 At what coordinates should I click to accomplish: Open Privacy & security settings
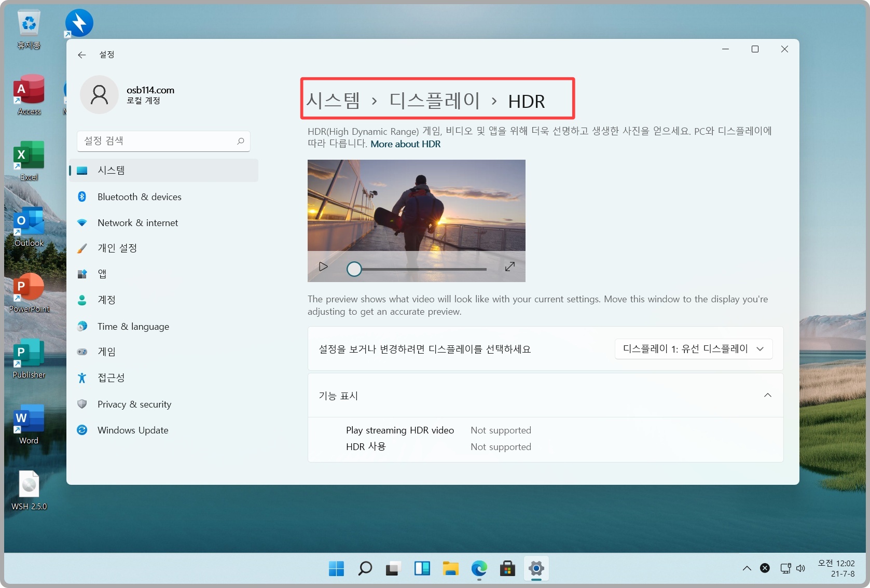(134, 404)
